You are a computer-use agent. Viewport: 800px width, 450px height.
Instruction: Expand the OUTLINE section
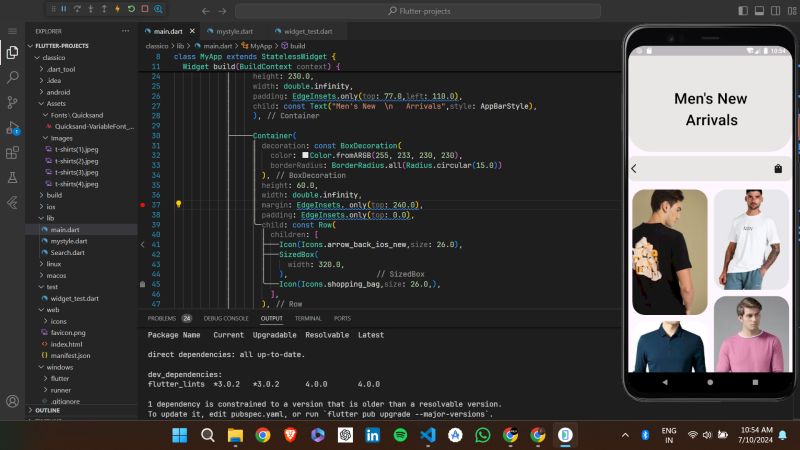[x=47, y=410]
